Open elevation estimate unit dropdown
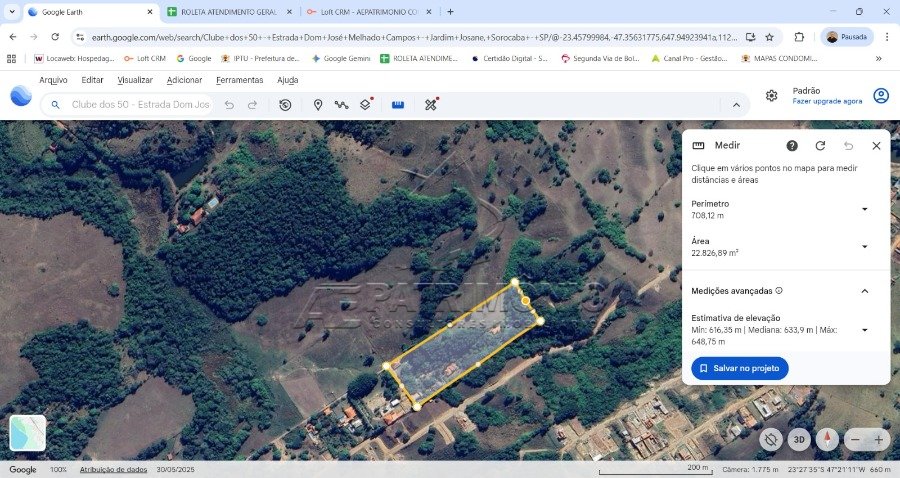 864,330
